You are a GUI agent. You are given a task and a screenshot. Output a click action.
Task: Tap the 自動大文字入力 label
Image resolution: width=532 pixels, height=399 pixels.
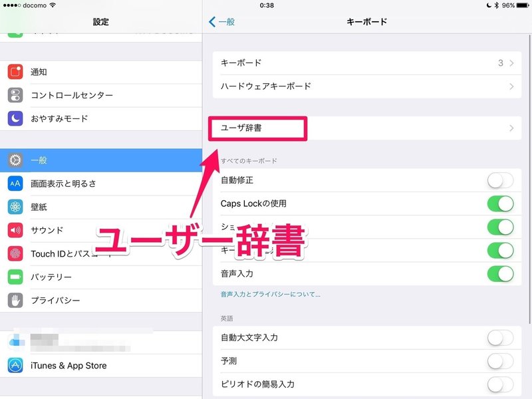(x=249, y=338)
